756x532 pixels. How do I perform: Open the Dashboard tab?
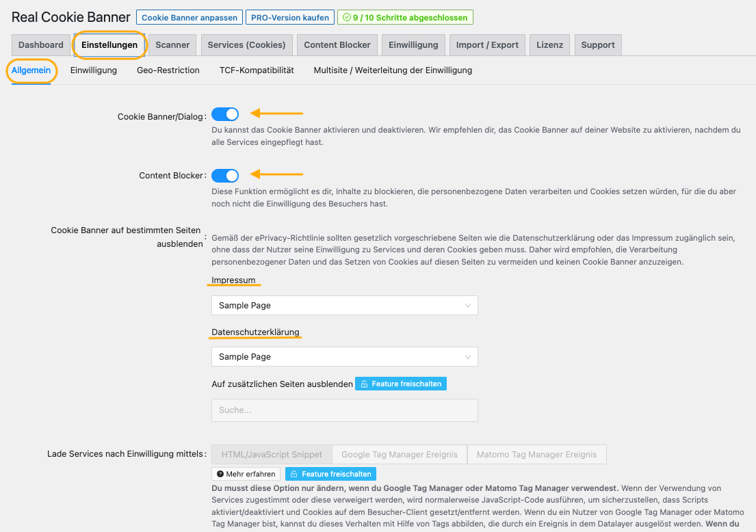[x=41, y=45]
